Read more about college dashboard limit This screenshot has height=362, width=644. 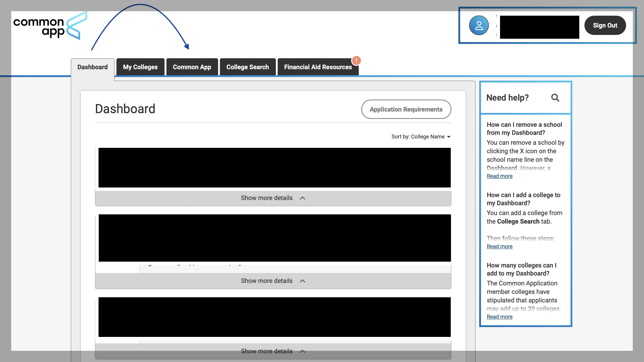[499, 317]
